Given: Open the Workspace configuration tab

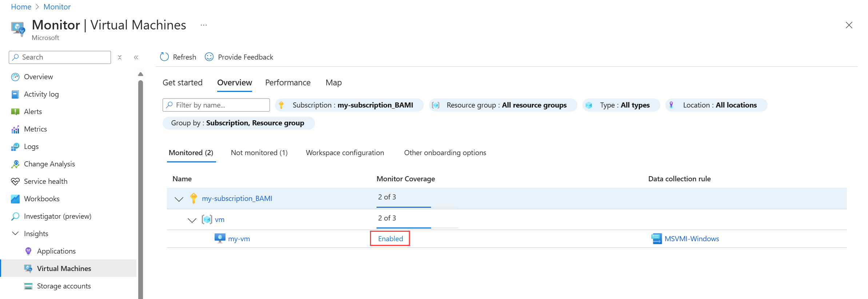Looking at the screenshot, I should click(x=345, y=153).
